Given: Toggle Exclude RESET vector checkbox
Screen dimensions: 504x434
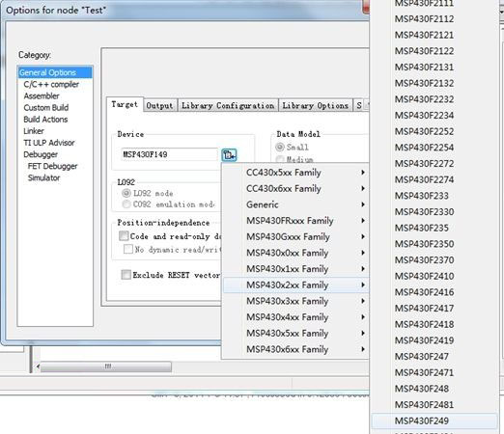Looking at the screenshot, I should (126, 275).
